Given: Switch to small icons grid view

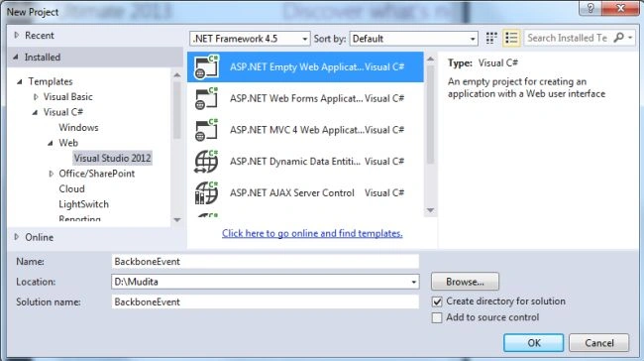Looking at the screenshot, I should click(491, 39).
